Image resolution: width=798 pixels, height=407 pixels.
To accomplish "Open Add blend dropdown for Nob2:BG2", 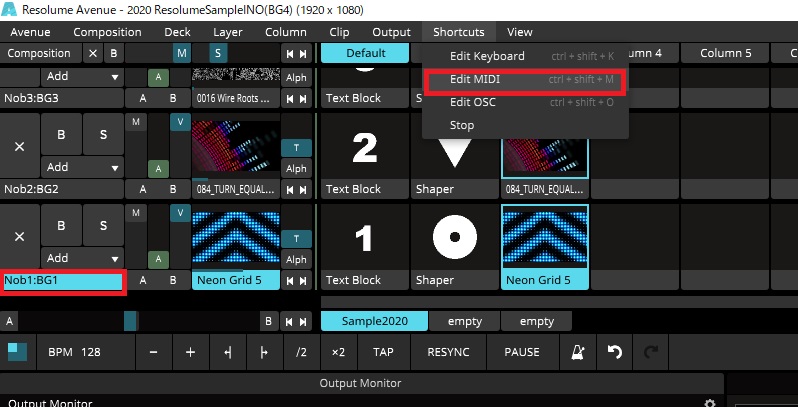I will (x=82, y=167).
